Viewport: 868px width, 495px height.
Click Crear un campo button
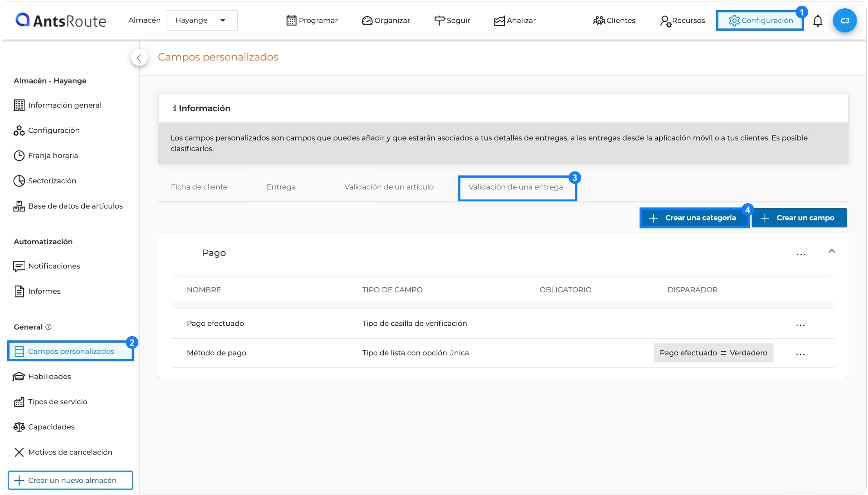799,218
